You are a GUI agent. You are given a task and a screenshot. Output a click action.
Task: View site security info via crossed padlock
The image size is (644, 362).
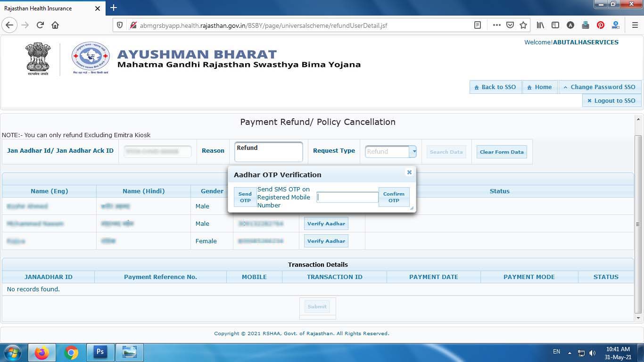pyautogui.click(x=132, y=25)
